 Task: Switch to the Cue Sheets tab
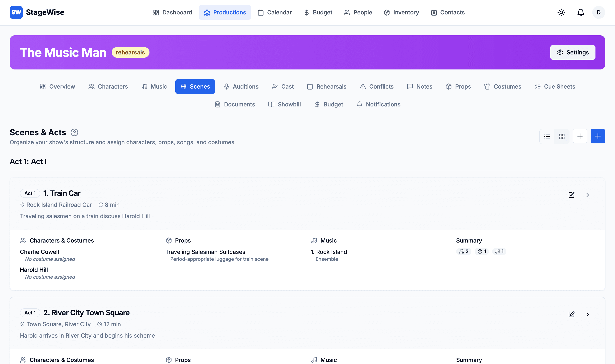(555, 87)
